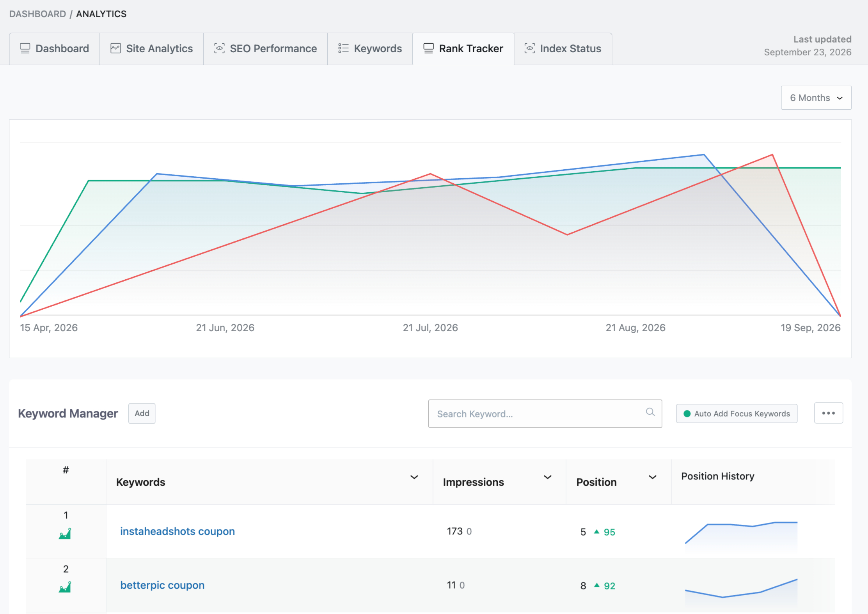The width and height of the screenshot is (868, 614).
Task: Click the chart icon on Site Analytics tab
Action: pyautogui.click(x=115, y=48)
